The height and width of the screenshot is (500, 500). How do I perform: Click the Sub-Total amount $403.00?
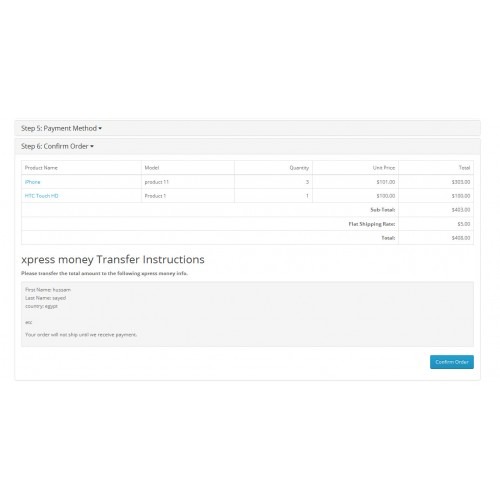coord(461,210)
